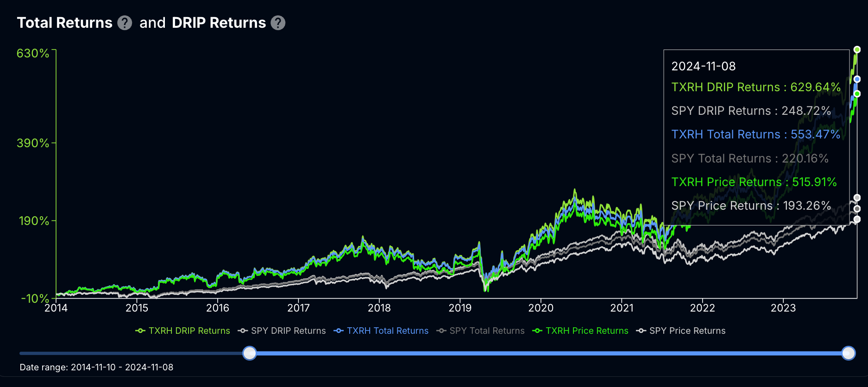Click the left date range slider handle

click(x=250, y=353)
